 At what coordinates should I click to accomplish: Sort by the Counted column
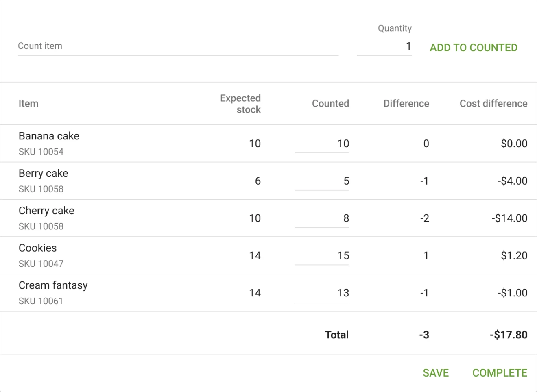tap(330, 103)
